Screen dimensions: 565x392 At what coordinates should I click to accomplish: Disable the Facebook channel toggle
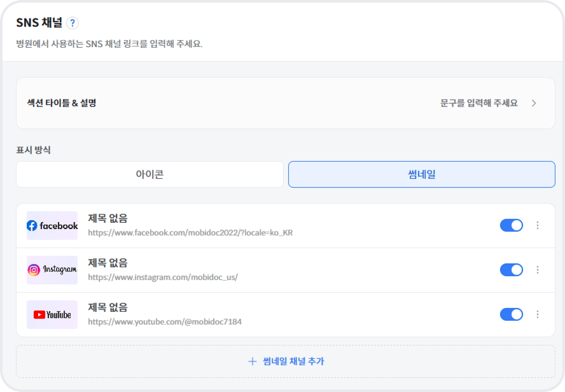511,225
